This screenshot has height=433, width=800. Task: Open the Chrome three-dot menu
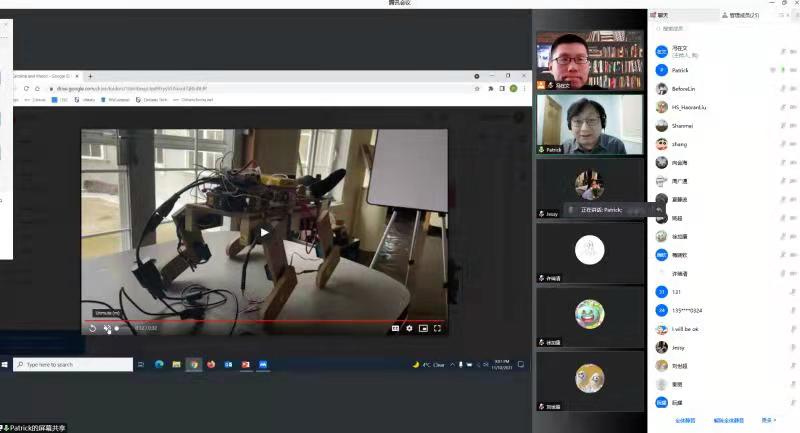[526, 88]
